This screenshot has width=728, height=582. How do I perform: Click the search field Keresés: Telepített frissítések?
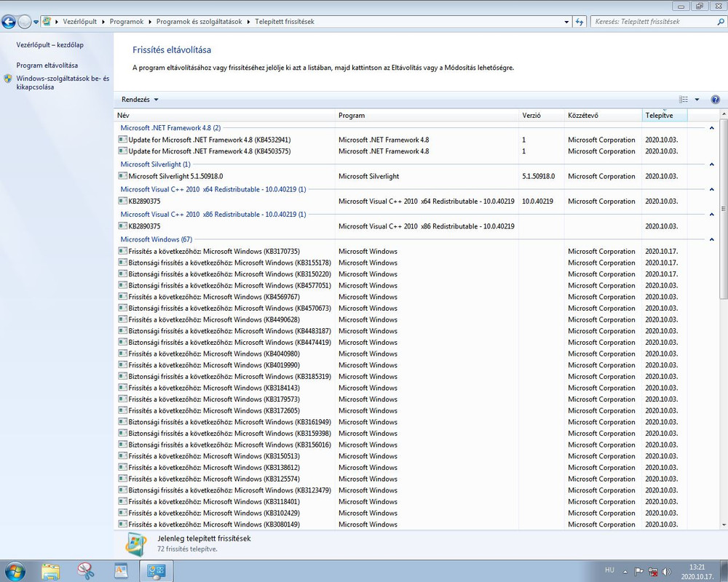point(652,22)
